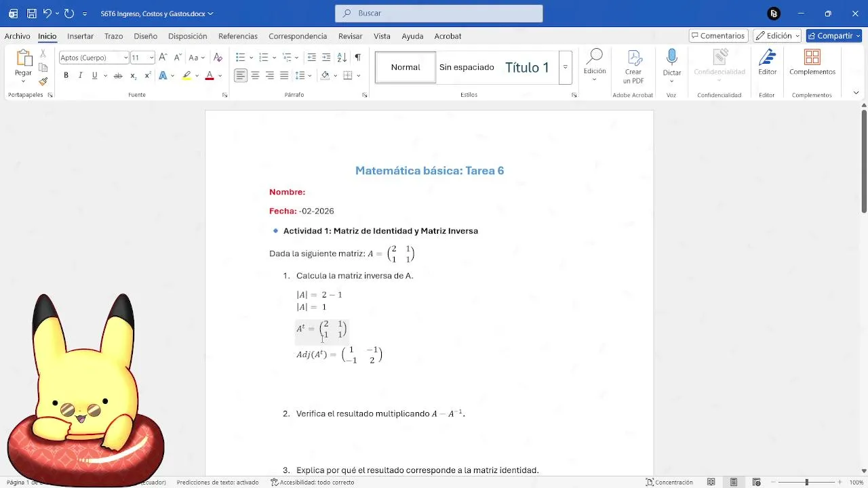Click the Redo icon in title bar

pos(69,14)
